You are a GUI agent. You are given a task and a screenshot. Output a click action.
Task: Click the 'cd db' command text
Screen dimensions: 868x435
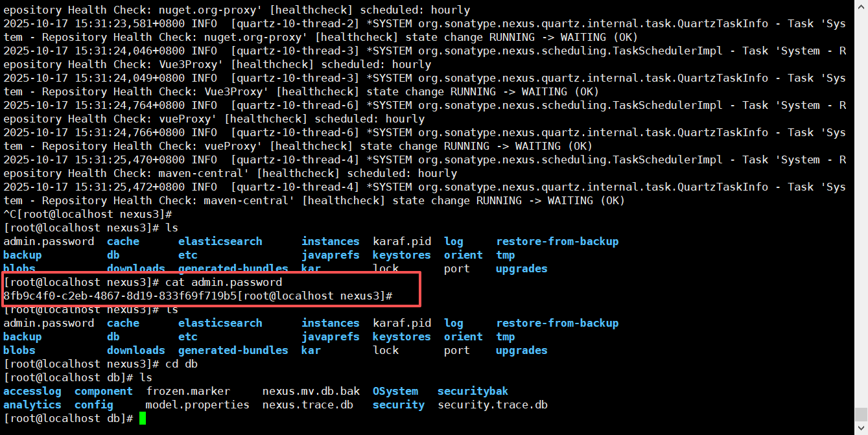click(x=182, y=364)
